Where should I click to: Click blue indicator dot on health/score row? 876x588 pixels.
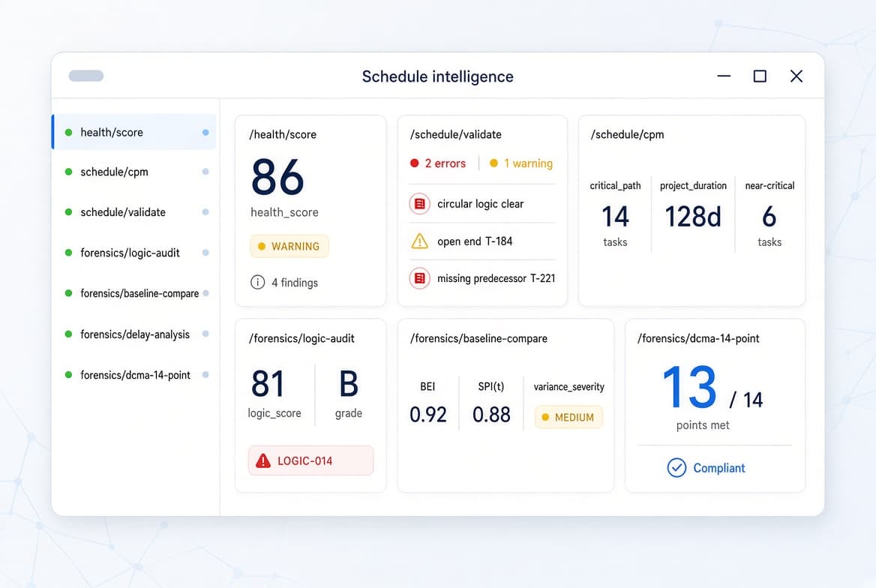(x=205, y=133)
